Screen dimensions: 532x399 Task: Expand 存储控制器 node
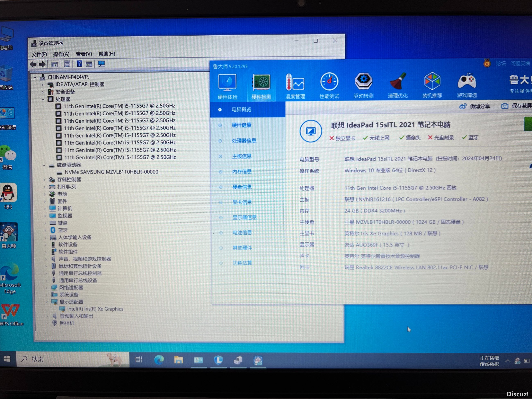coord(44,180)
